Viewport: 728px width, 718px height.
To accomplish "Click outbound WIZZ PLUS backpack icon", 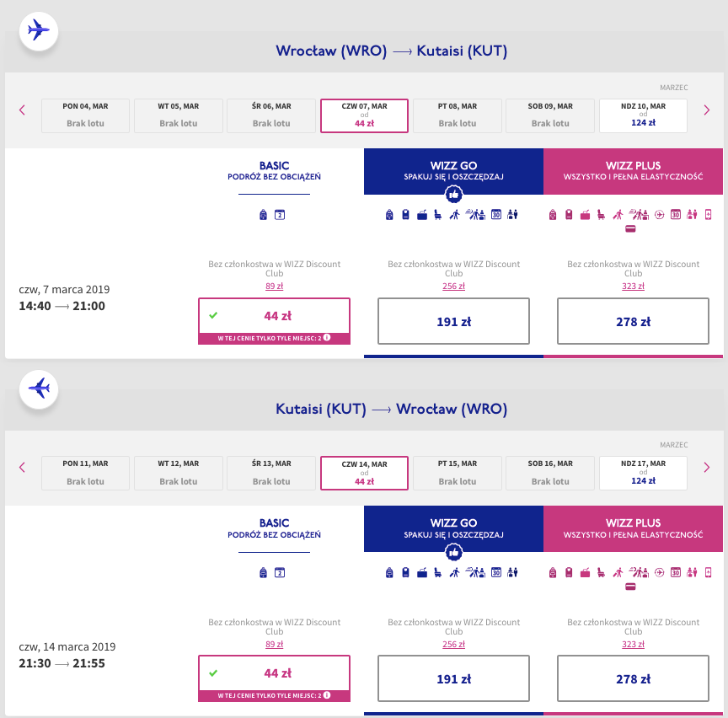I will 553,215.
